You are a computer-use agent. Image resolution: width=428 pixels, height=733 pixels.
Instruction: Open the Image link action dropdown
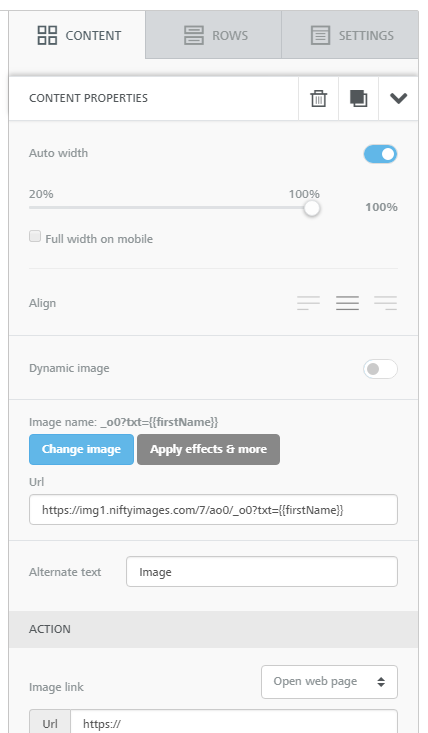coord(329,682)
